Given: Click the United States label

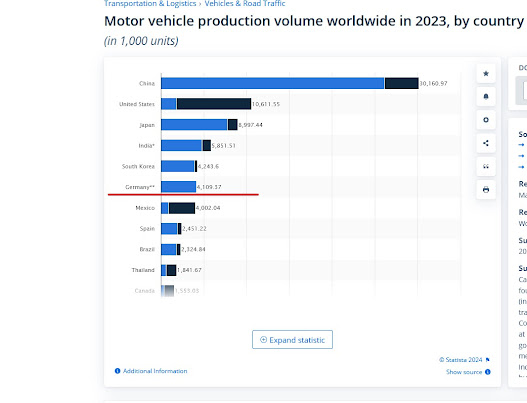Looking at the screenshot, I should [137, 104].
